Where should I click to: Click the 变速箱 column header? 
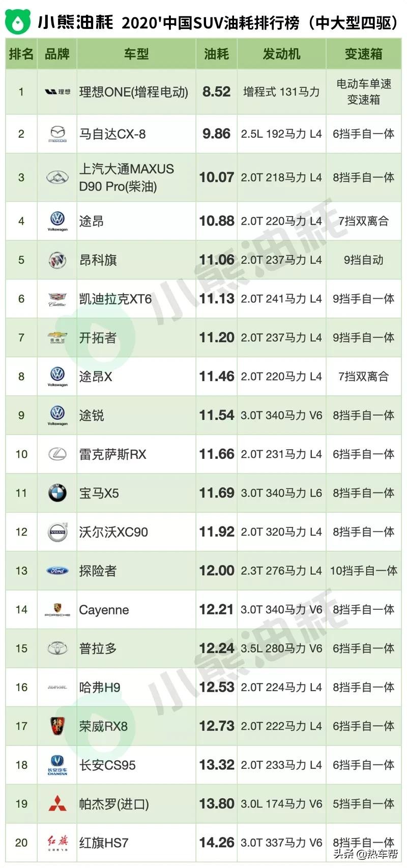pos(363,54)
